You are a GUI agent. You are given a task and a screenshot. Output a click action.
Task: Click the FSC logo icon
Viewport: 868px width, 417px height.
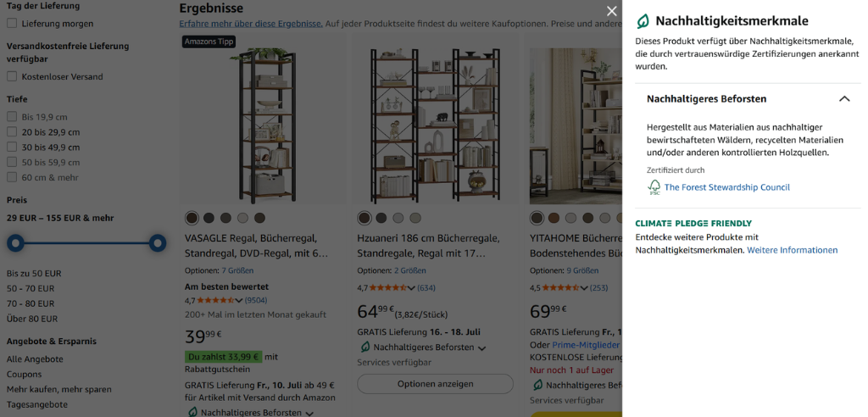[654, 187]
